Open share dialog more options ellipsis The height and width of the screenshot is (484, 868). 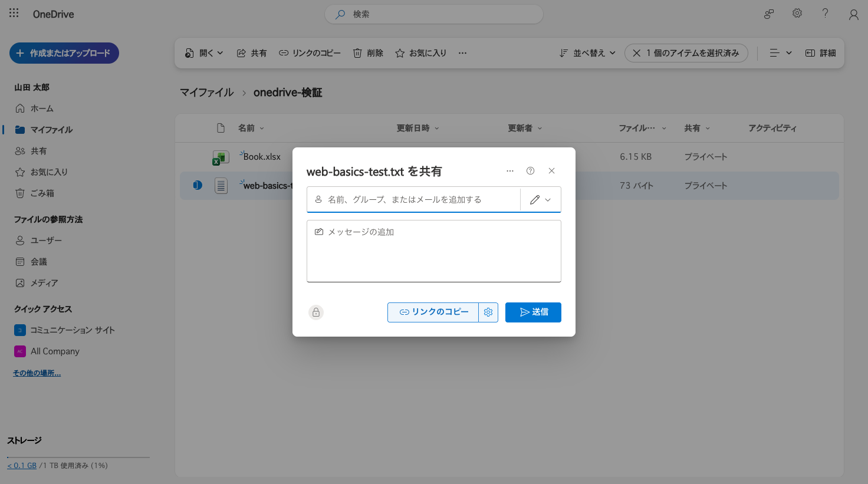click(510, 171)
